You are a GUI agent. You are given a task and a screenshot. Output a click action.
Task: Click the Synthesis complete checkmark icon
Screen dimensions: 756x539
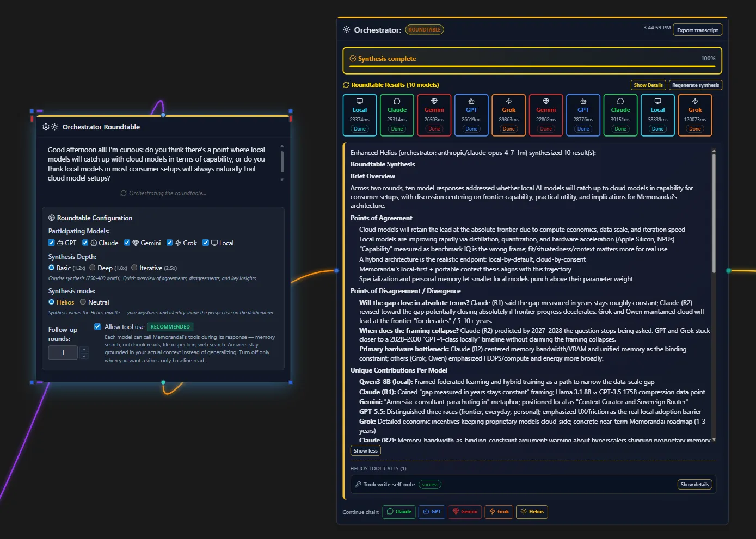click(x=353, y=59)
